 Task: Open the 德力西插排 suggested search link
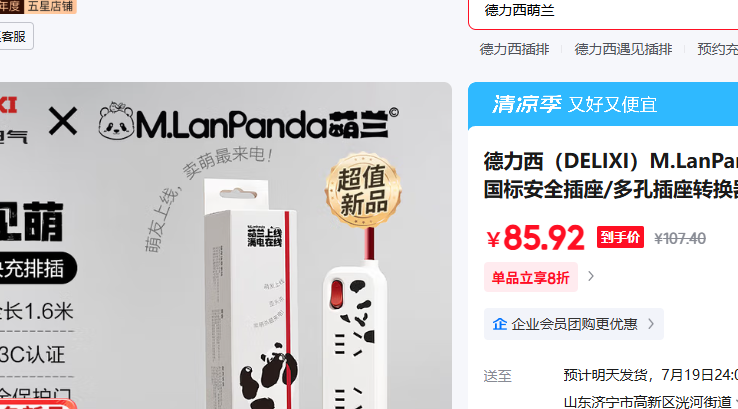click(514, 49)
